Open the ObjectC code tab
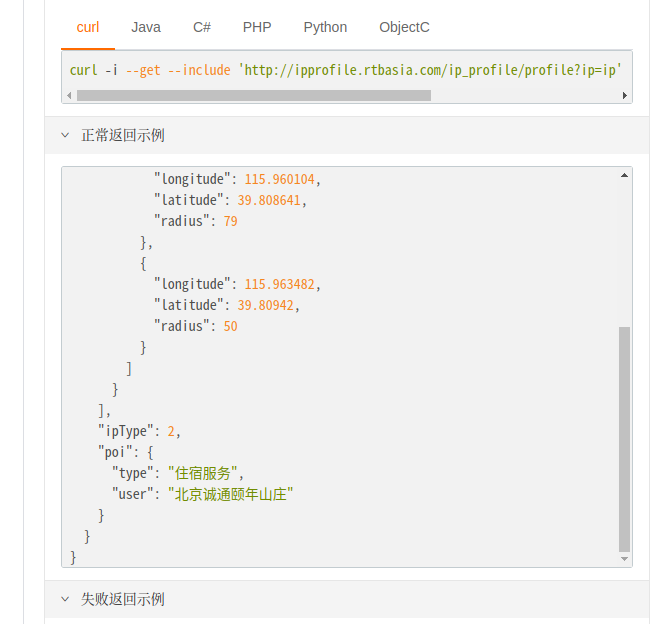The image size is (652, 624). (404, 27)
